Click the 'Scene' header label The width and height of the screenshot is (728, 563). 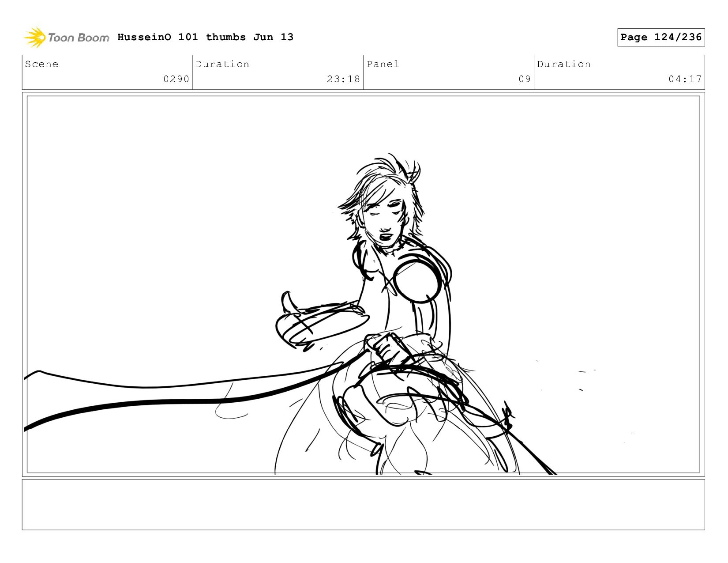tap(41, 64)
